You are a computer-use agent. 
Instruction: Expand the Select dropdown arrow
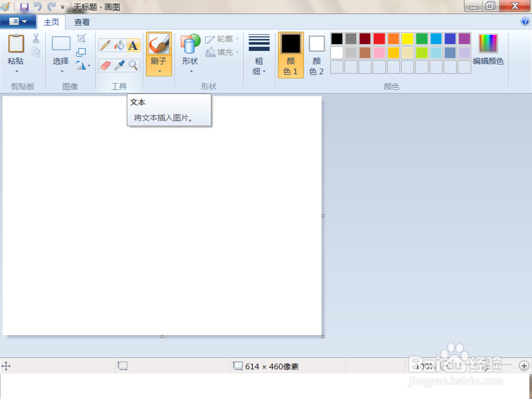coord(62,72)
